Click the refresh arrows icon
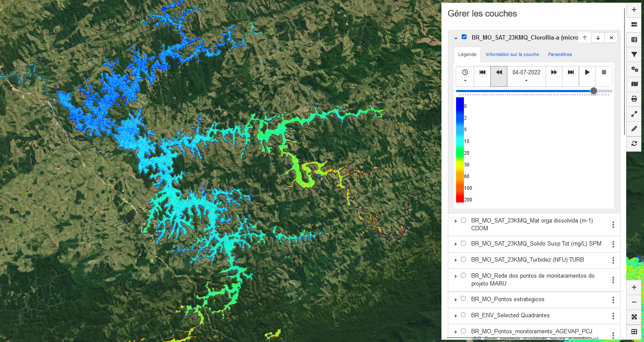 [634, 143]
